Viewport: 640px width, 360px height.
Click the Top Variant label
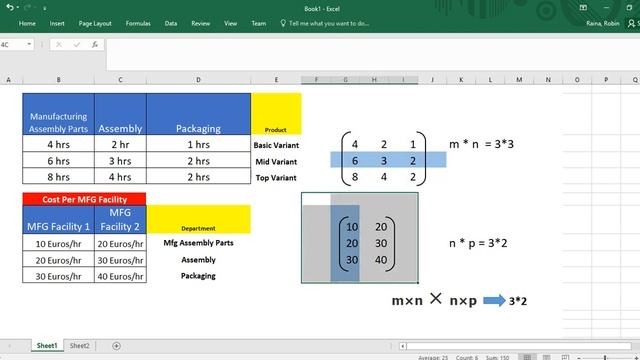point(276,178)
